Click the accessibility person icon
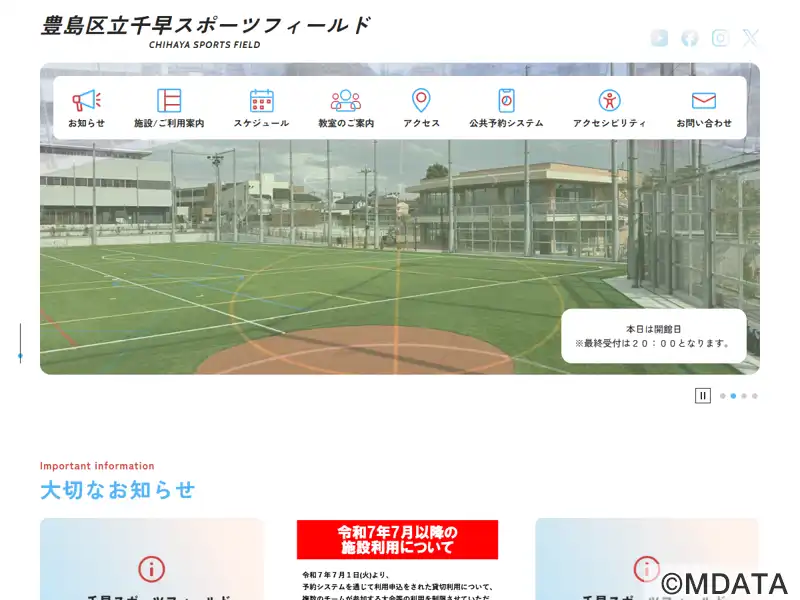Screen dimensions: 800x600 (609, 101)
